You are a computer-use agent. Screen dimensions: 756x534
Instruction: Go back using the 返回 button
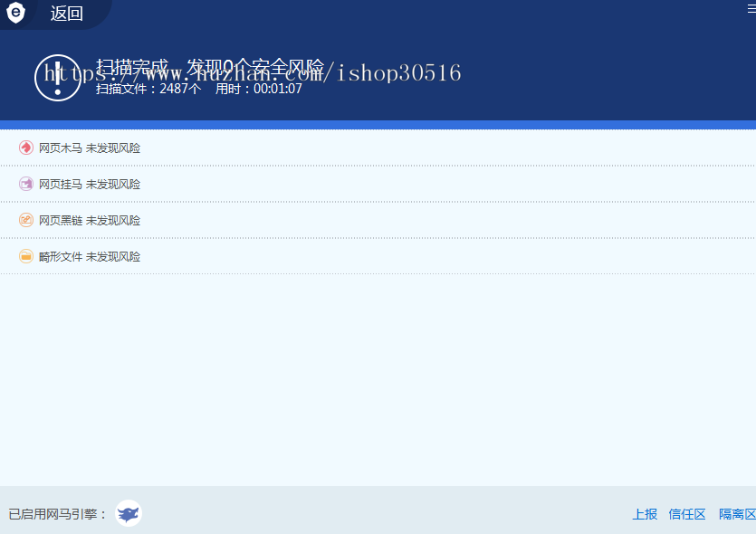67,14
